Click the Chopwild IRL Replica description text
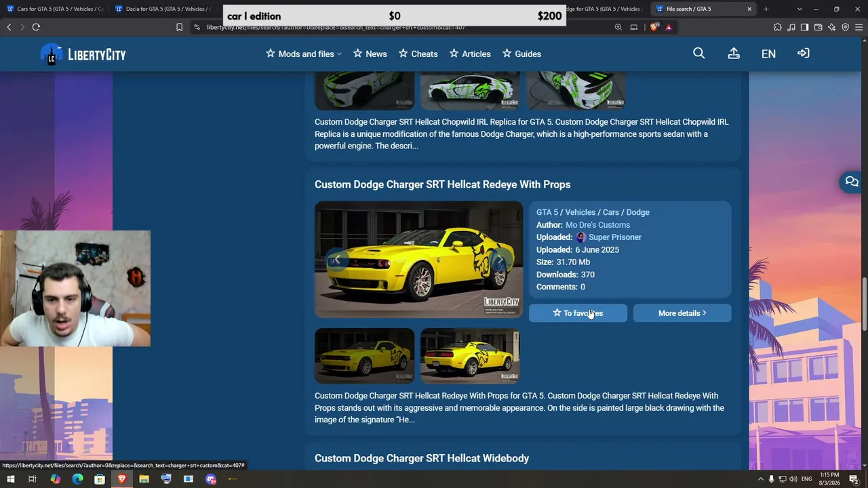This screenshot has width=868, height=488. click(x=521, y=134)
